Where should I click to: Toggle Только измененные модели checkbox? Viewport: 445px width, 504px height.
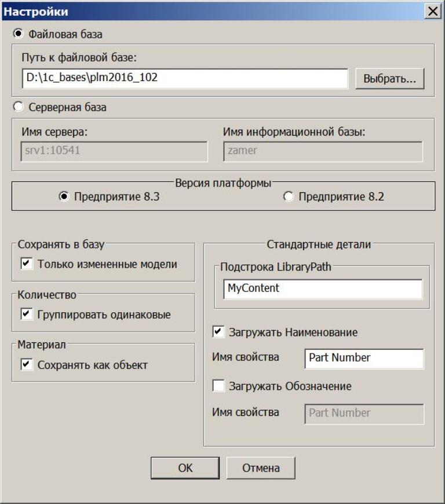[26, 264]
